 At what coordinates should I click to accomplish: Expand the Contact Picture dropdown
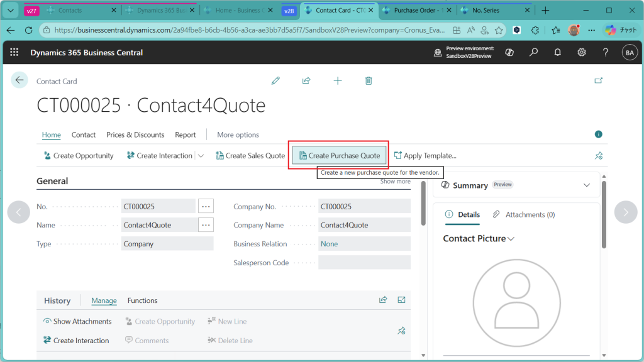[x=511, y=239]
